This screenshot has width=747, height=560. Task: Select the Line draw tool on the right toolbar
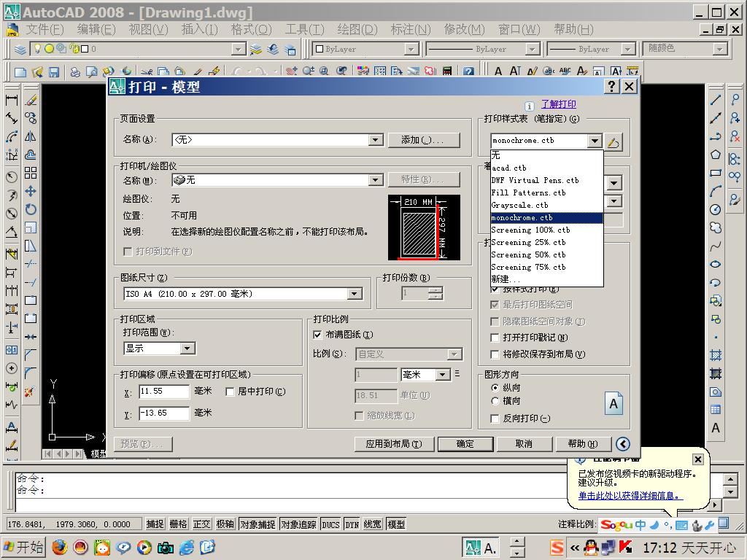pyautogui.click(x=716, y=100)
